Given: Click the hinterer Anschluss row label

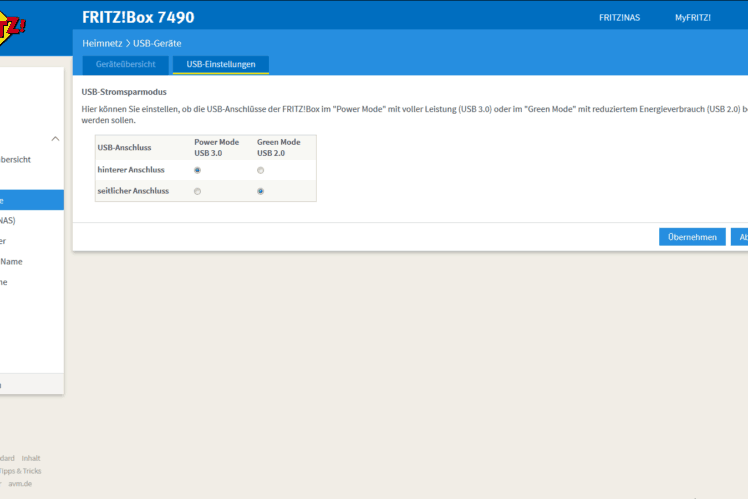Looking at the screenshot, I should click(131, 170).
